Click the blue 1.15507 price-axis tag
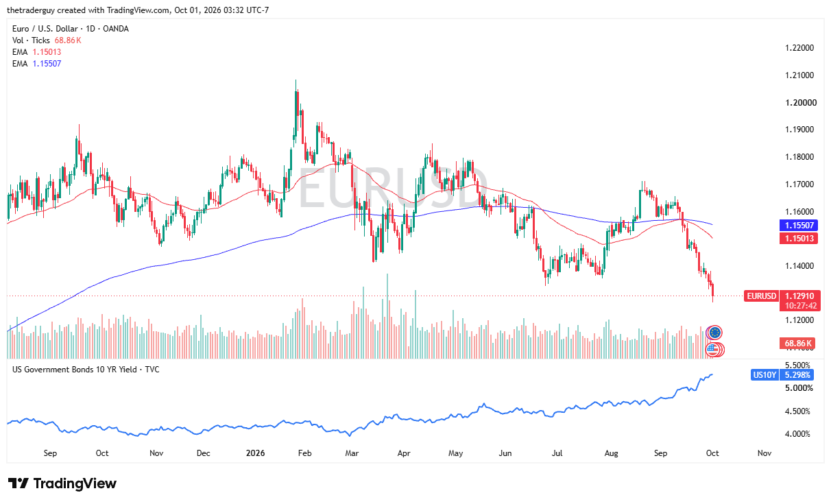 798,225
